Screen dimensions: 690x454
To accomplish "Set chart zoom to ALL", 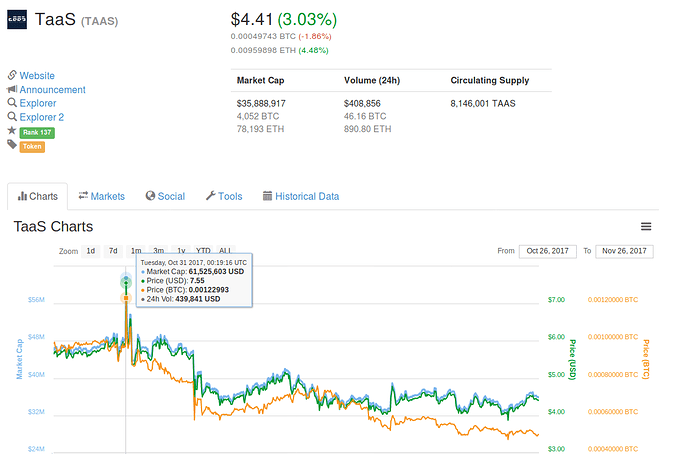I will coord(225,250).
